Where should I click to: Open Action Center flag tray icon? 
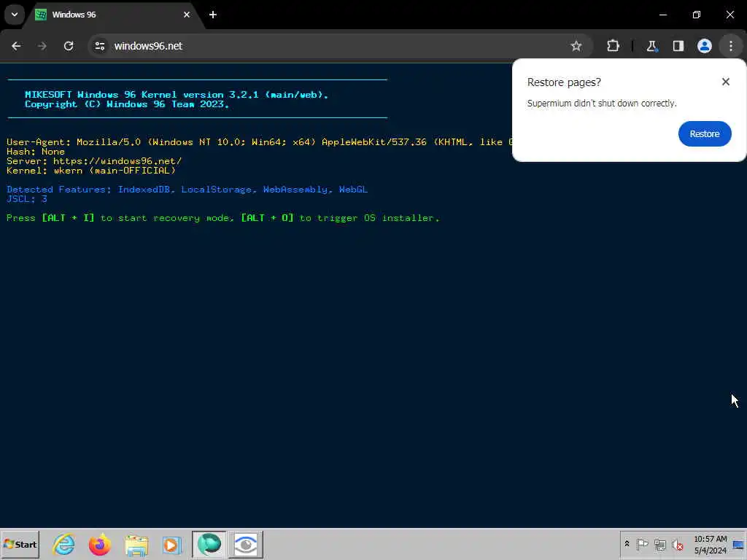click(642, 544)
